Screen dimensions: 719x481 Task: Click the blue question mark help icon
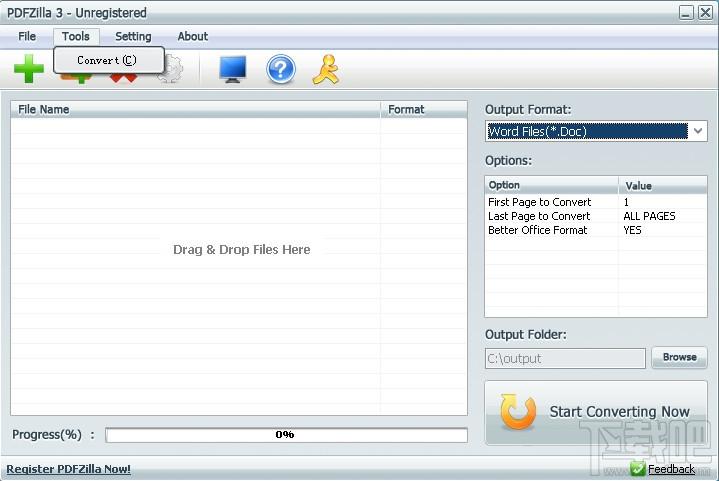click(x=280, y=69)
